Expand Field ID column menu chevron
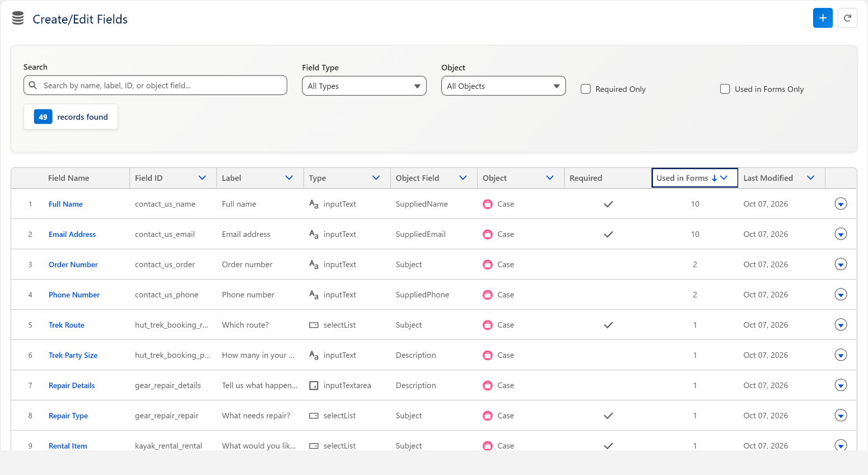Image resolution: width=868 pixels, height=475 pixels. click(x=202, y=178)
